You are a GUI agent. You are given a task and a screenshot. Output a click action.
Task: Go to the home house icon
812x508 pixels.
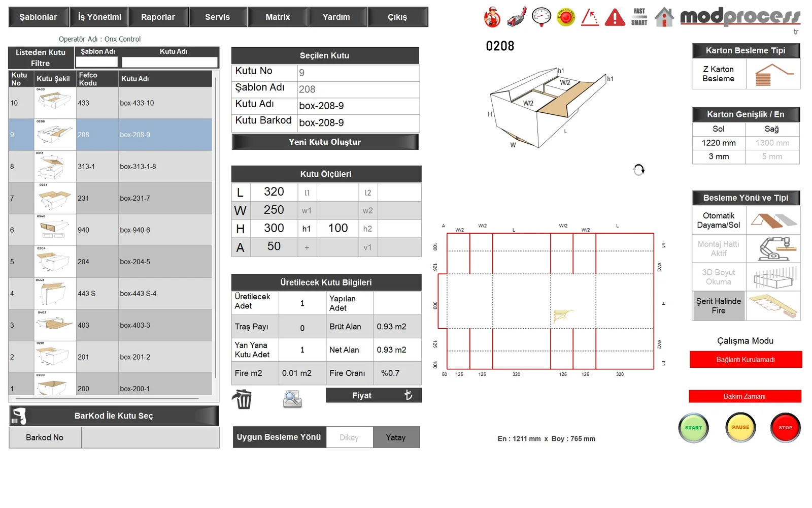664,17
